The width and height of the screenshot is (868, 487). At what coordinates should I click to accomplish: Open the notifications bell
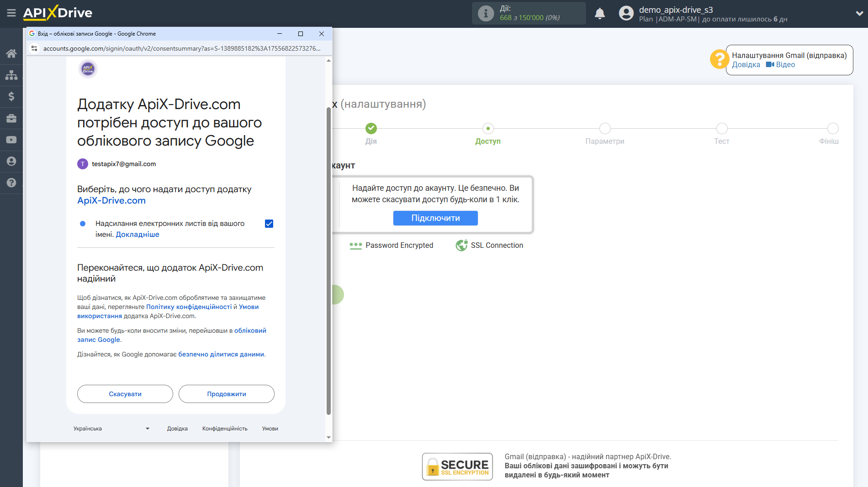coord(600,13)
